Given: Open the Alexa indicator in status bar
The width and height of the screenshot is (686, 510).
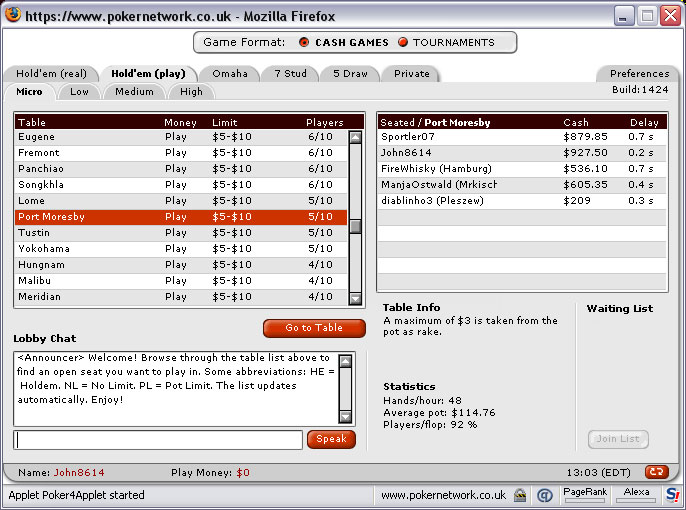Looking at the screenshot, I should (636, 495).
